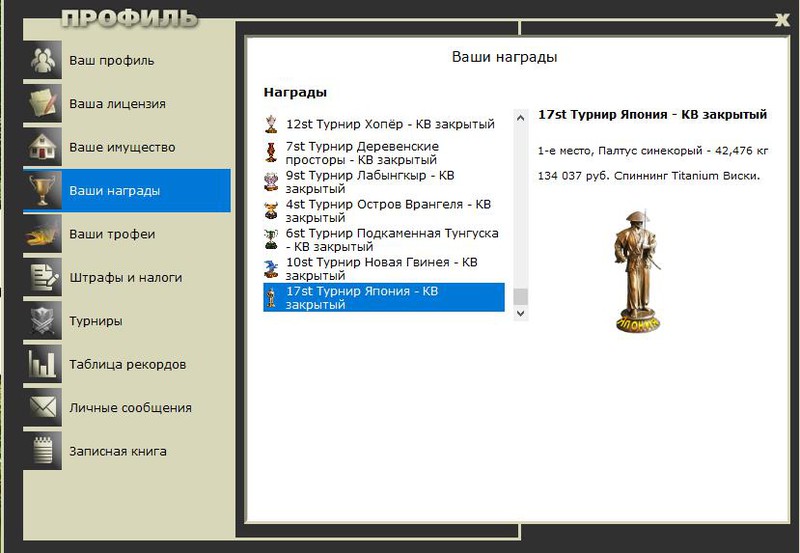Select award 12st Турнир Хопёр - КВ закрытый
The height and width of the screenshot is (553, 800).
[384, 124]
